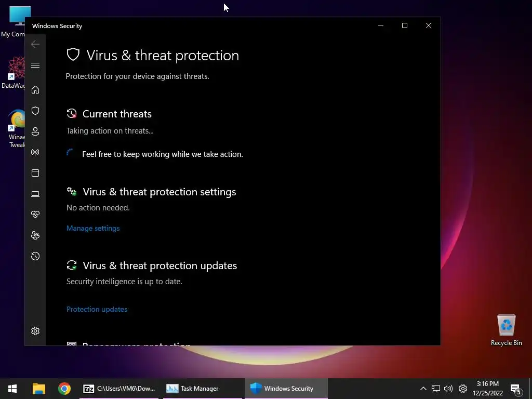Select the My Computer desktop icon
Viewport: 532px width, 399px height.
coord(13,22)
